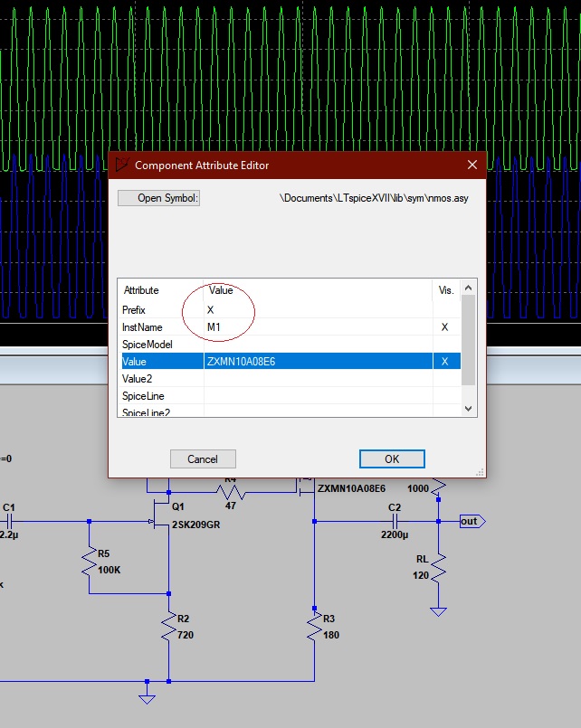Screen dimensions: 581x728
Task: Toggle visibility X for Value row
Action: click(445, 361)
